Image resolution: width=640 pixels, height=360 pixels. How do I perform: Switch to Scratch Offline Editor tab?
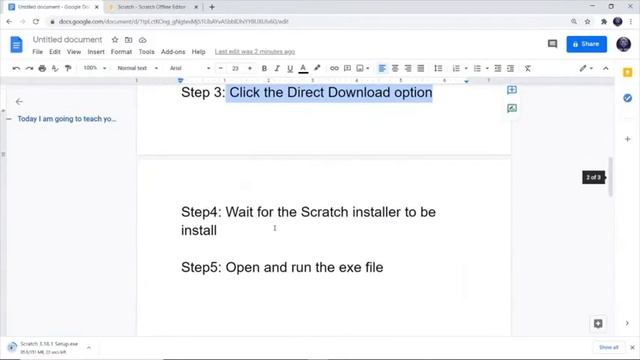(x=151, y=7)
